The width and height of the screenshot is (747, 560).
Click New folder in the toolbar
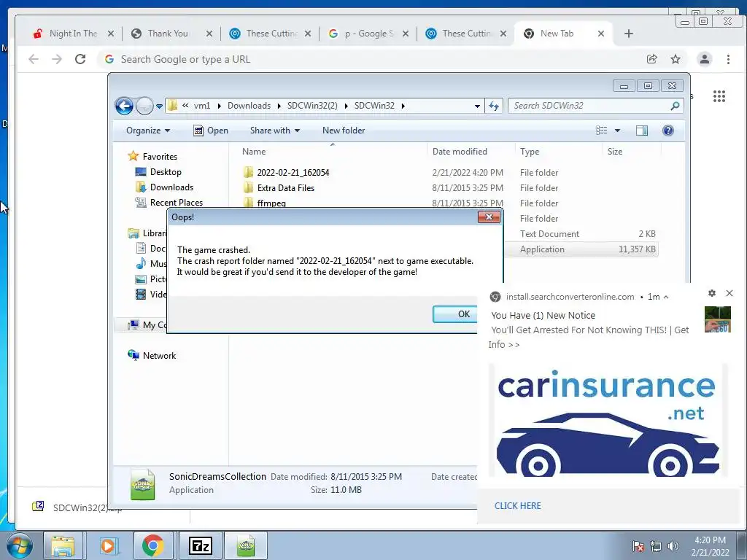[344, 131]
